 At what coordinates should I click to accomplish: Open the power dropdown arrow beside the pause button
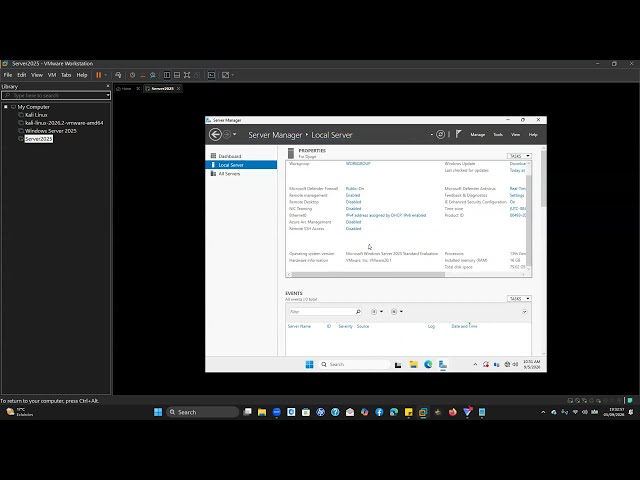click(x=106, y=75)
